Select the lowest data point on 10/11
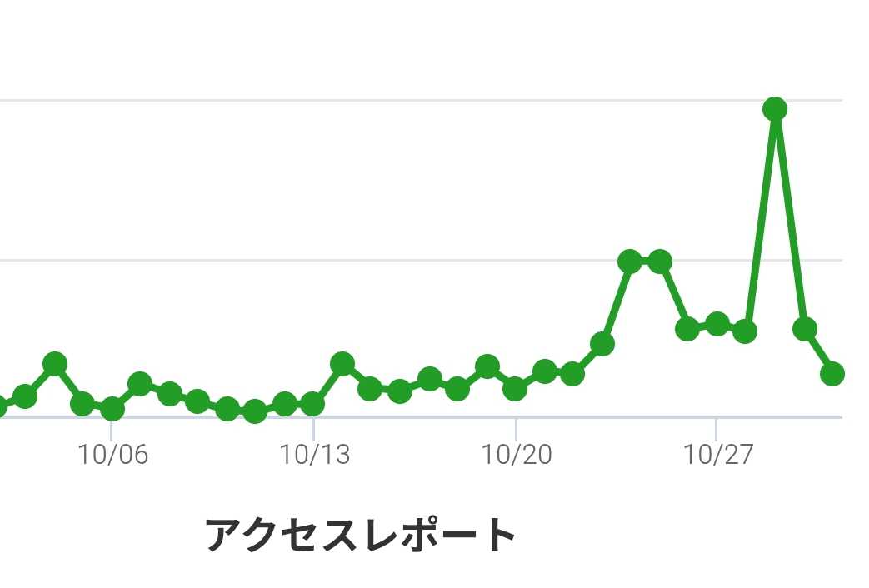Viewport: 869px width, 588px height. pos(255,411)
